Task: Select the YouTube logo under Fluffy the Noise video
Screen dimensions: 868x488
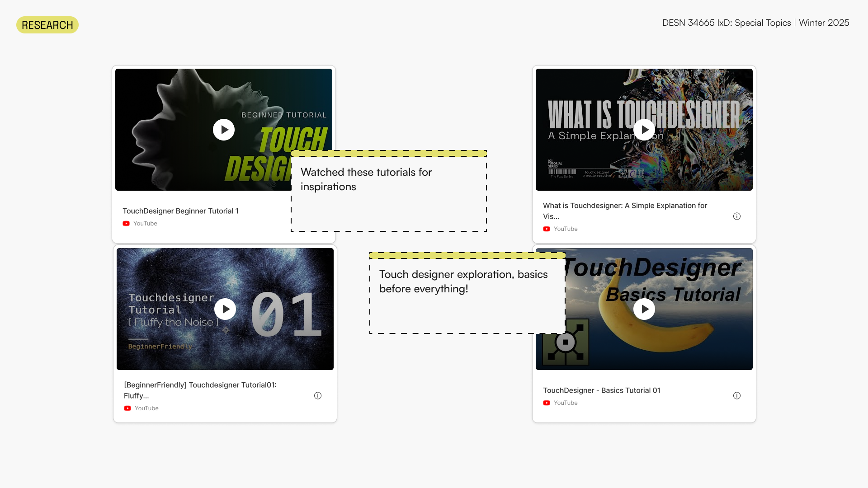Action: [127, 408]
